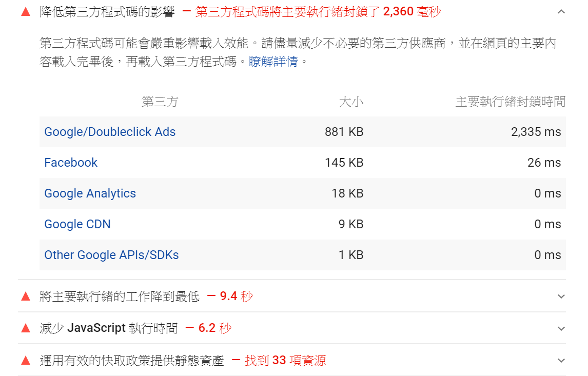Open the Google CDN link
This screenshot has width=588, height=376.
click(x=77, y=224)
